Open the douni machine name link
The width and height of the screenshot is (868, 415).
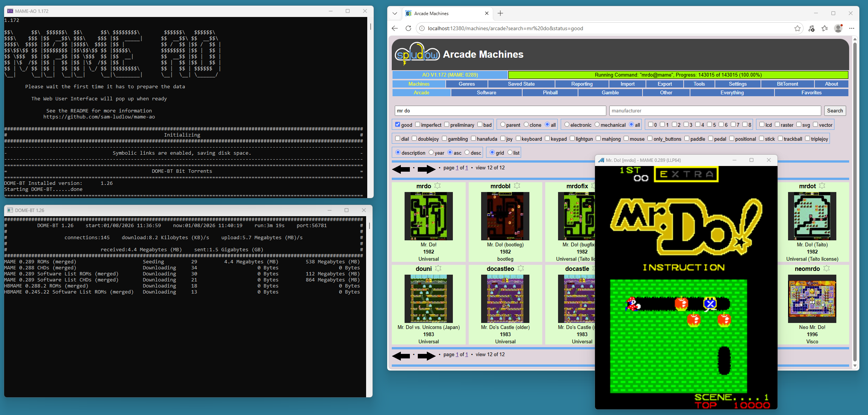(423, 269)
